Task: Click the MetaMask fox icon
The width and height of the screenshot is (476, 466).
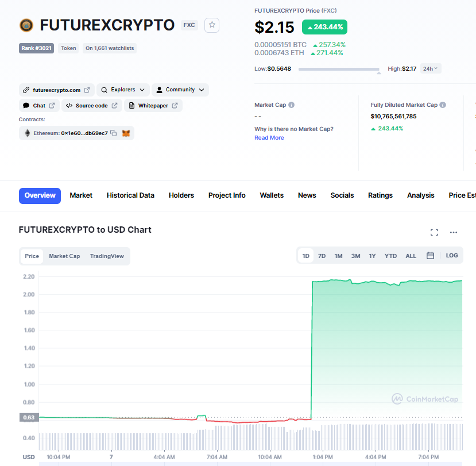Action: pos(126,133)
